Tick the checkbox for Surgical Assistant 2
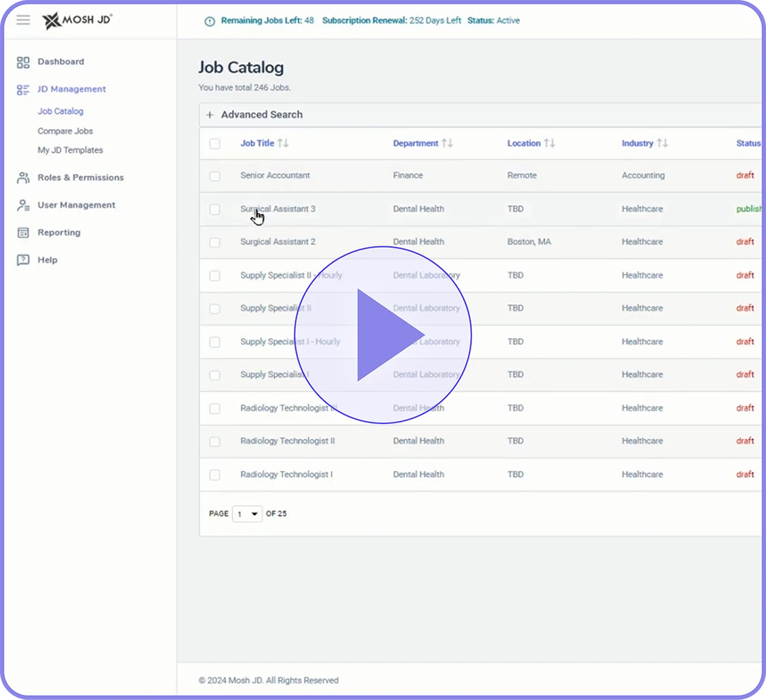Screen dimensions: 766x700 coord(215,242)
